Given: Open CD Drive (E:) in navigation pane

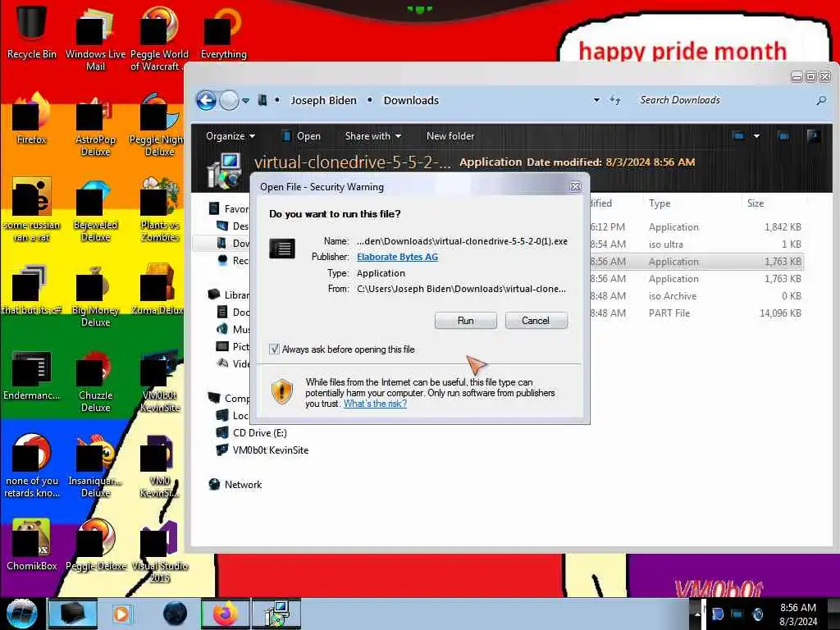Looking at the screenshot, I should pyautogui.click(x=251, y=433).
